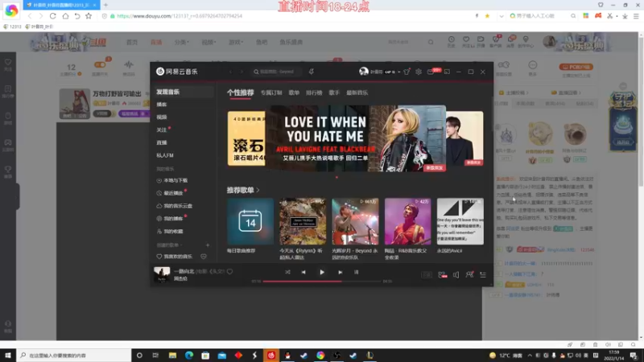
Task: Open the 光辉岁月 Beyond playlist
Action: click(355, 222)
